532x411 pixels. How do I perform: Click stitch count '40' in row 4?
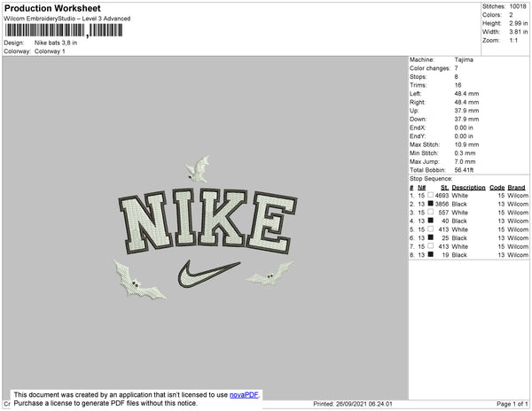[445, 221]
